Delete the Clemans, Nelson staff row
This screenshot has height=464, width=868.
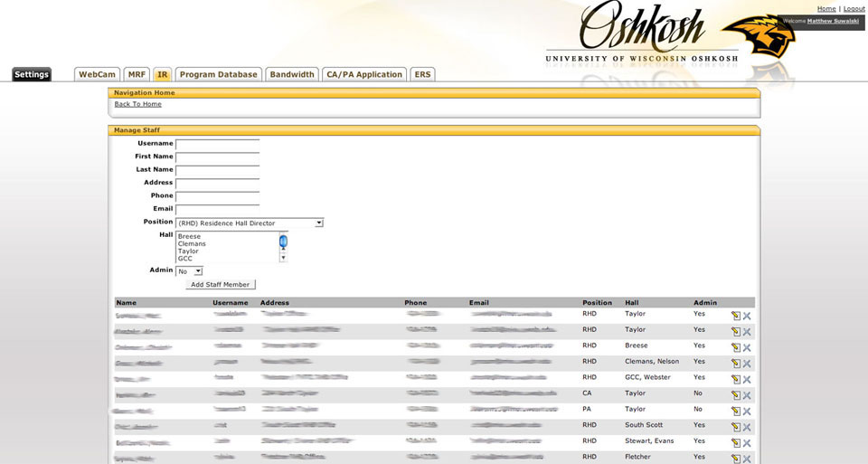point(747,364)
